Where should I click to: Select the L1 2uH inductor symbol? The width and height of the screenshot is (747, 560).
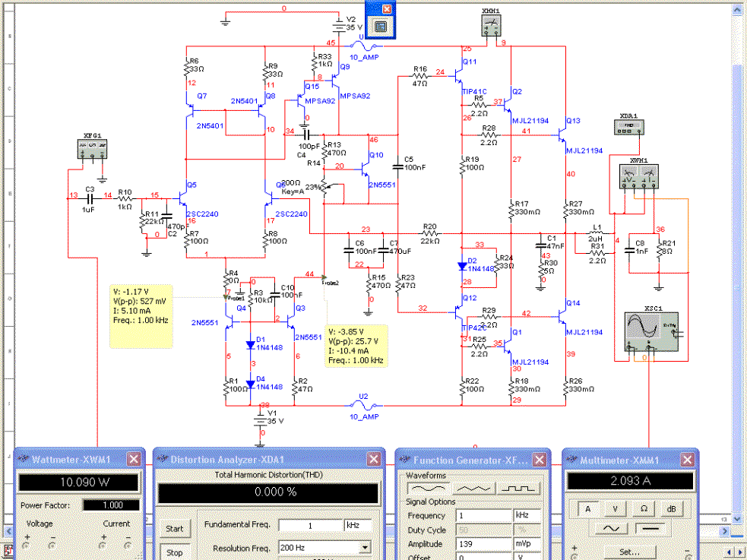click(x=596, y=233)
